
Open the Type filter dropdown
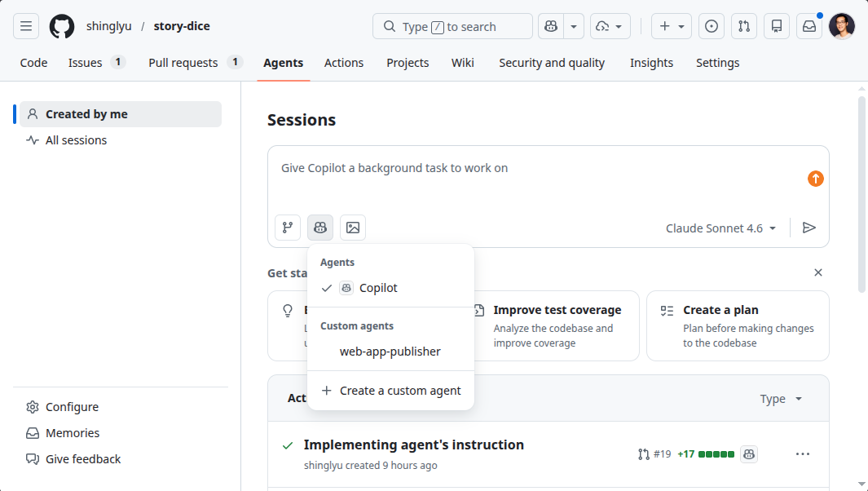point(781,399)
